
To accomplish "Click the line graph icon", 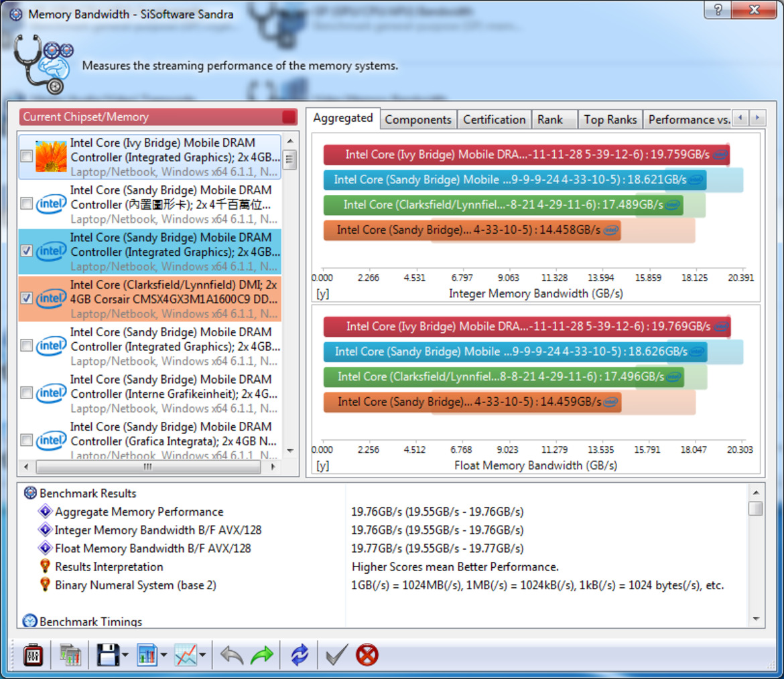I will click(x=186, y=655).
